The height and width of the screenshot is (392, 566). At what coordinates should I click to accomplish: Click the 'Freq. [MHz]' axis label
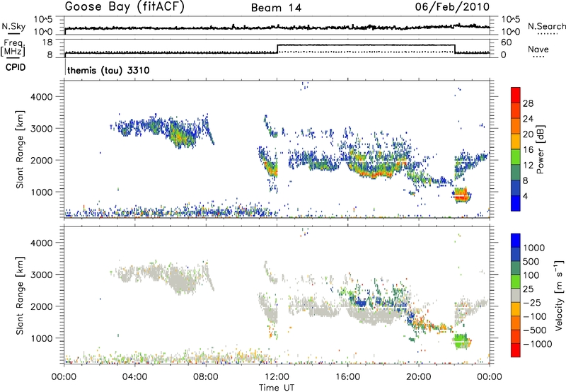[x=13, y=47]
